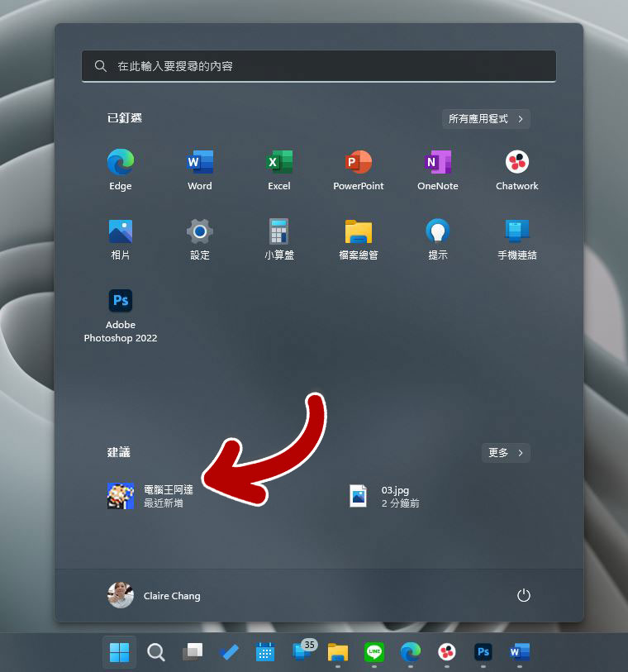Viewport: 628px width, 672px height.
Task: Open LINE from the taskbar
Action: pos(374,652)
